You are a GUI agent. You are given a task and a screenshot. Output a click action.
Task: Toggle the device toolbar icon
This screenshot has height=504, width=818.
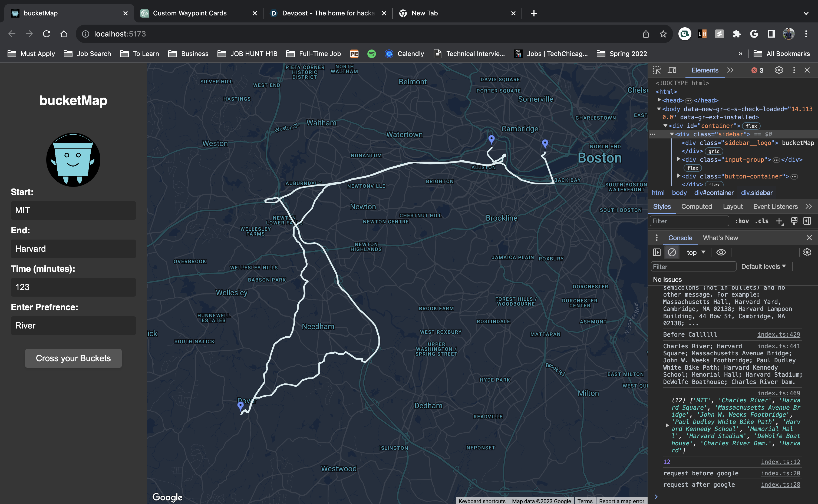coord(672,70)
